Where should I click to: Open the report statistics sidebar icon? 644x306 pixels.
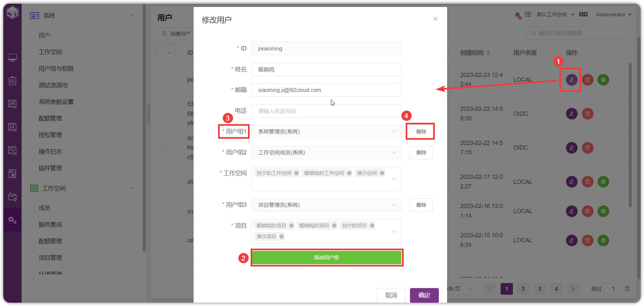pyautogui.click(x=12, y=174)
